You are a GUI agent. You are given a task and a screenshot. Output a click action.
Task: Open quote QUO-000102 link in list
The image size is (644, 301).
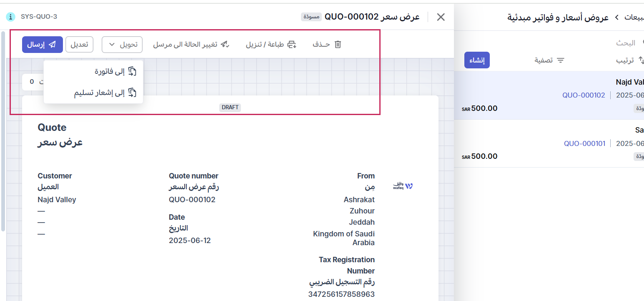click(x=583, y=95)
